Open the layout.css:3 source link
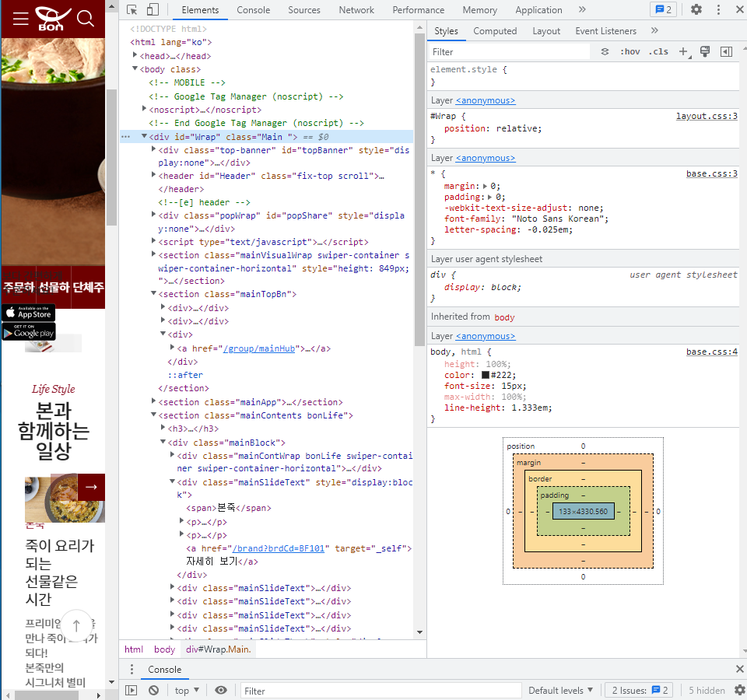This screenshot has width=747, height=700. point(707,116)
